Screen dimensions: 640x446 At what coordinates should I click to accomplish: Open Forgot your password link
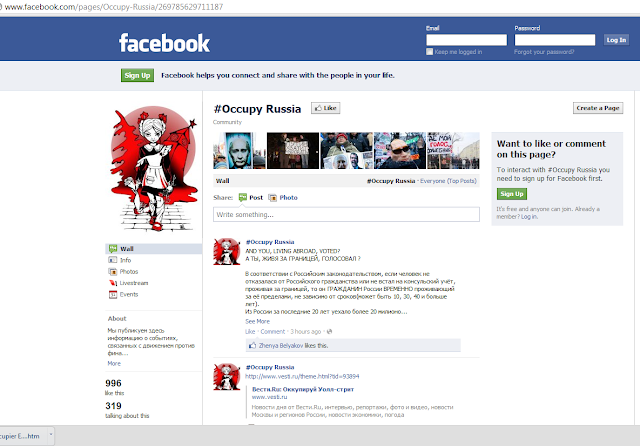pos(544,52)
